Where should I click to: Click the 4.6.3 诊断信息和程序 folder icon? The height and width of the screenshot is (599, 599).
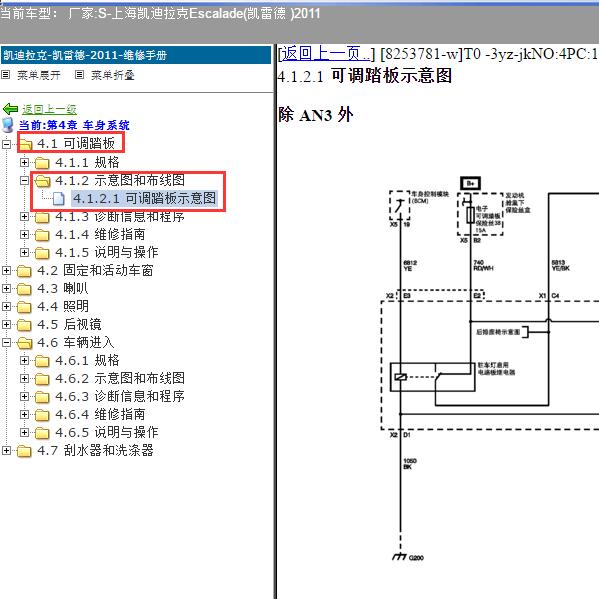[x=42, y=397]
